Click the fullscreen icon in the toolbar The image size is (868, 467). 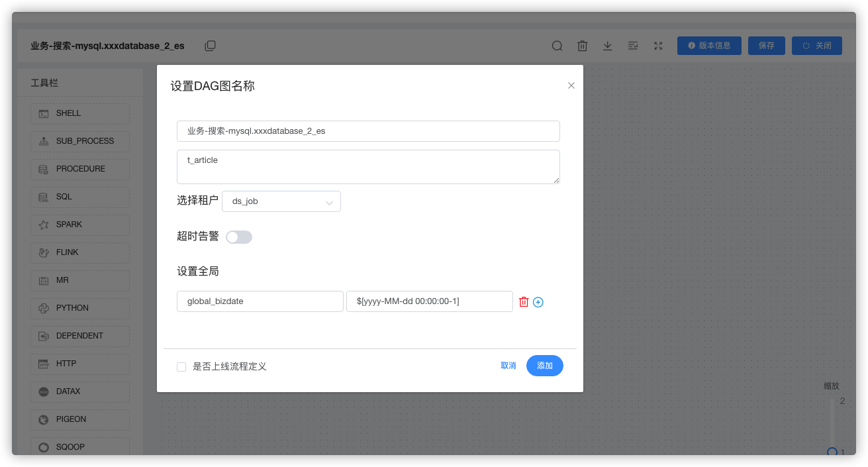point(657,46)
